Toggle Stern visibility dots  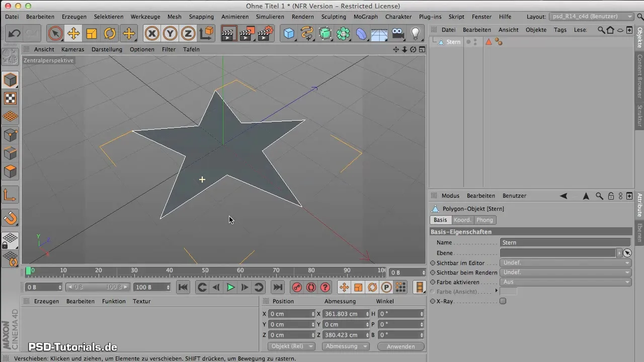[474, 42]
